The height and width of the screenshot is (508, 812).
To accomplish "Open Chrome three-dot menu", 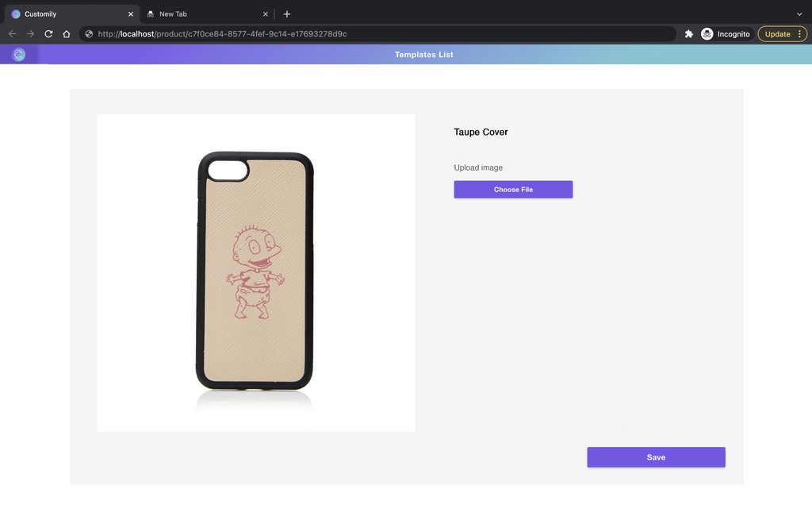I will click(x=799, y=33).
